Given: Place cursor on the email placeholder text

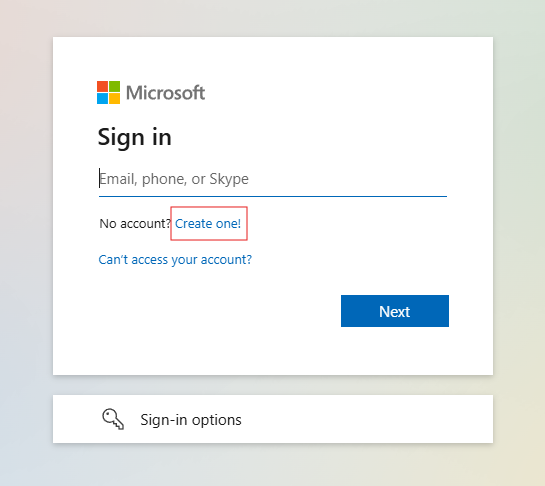Looking at the screenshot, I should 174,179.
